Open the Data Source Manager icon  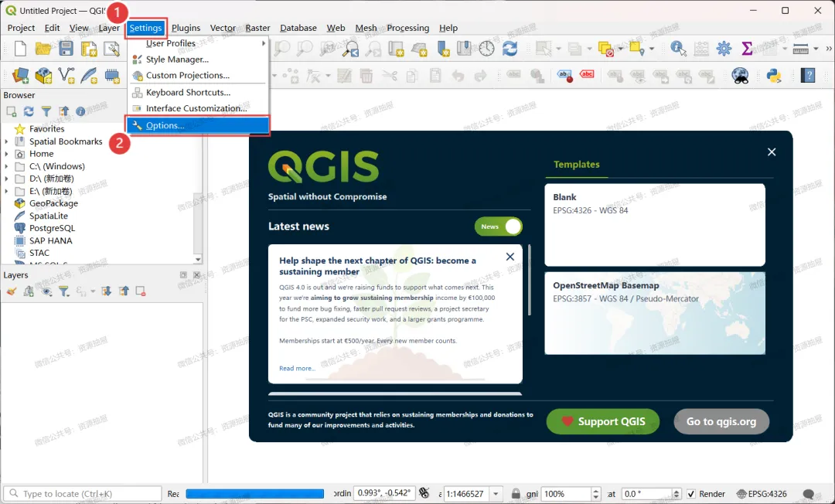point(20,76)
